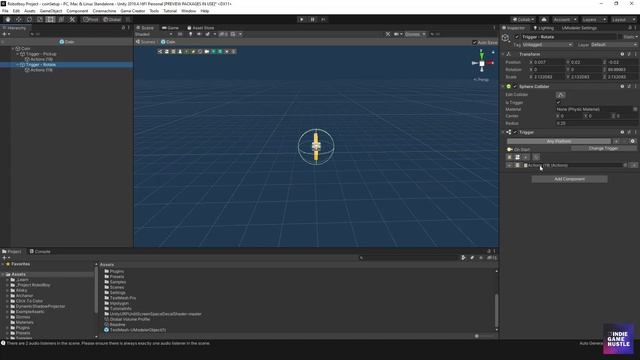Open the Account dropdown

564,20
